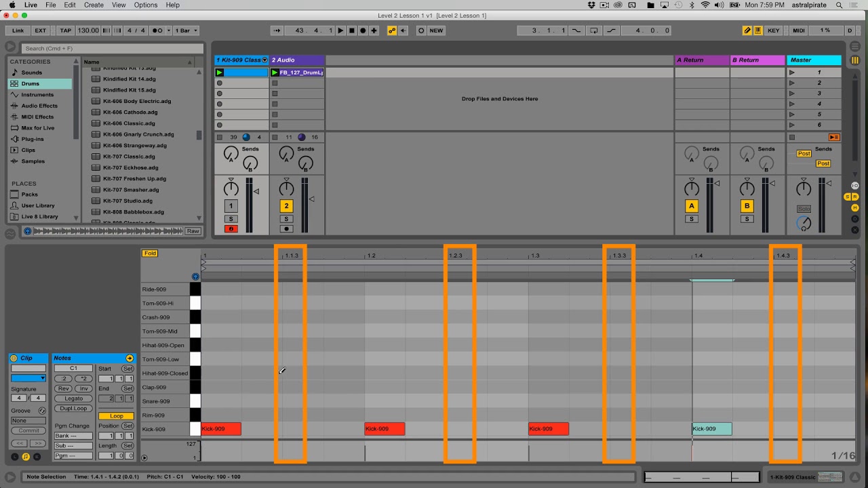The width and height of the screenshot is (868, 488).
Task: Show the Notes box icon
Action: click(25, 457)
